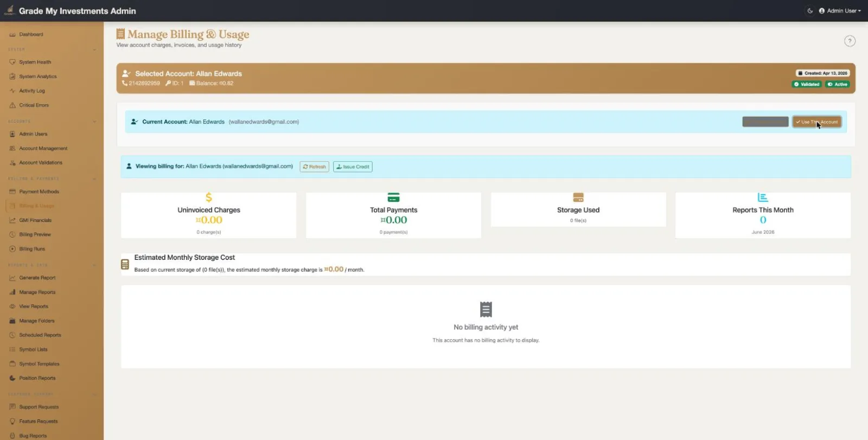Click wallanedwards@gmail.com in Current Account bar

click(x=264, y=122)
